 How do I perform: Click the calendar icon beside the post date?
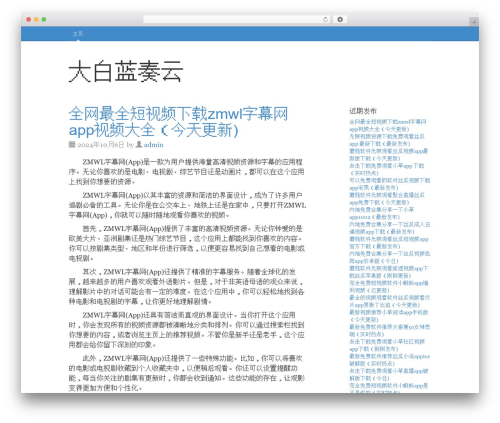(72, 144)
